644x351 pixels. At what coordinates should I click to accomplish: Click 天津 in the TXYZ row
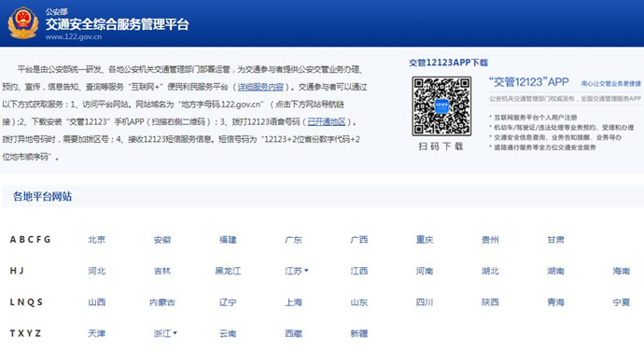96,333
